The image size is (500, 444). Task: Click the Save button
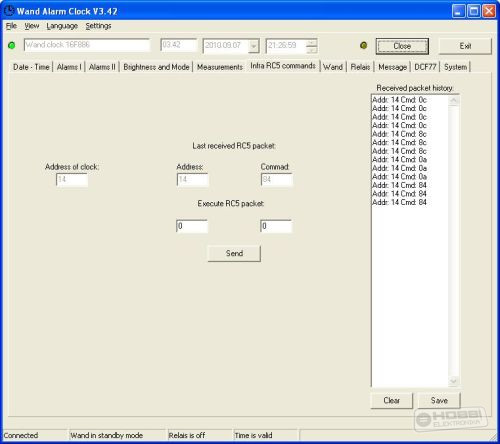[439, 400]
